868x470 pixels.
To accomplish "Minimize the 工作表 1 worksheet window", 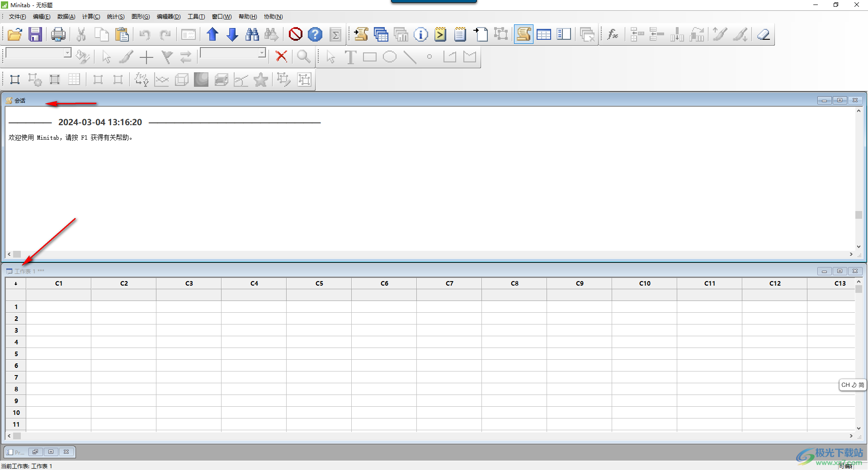I will tap(824, 271).
